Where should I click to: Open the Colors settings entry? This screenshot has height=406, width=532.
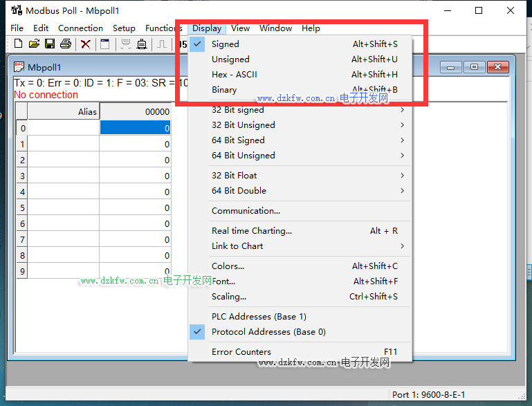click(x=228, y=266)
